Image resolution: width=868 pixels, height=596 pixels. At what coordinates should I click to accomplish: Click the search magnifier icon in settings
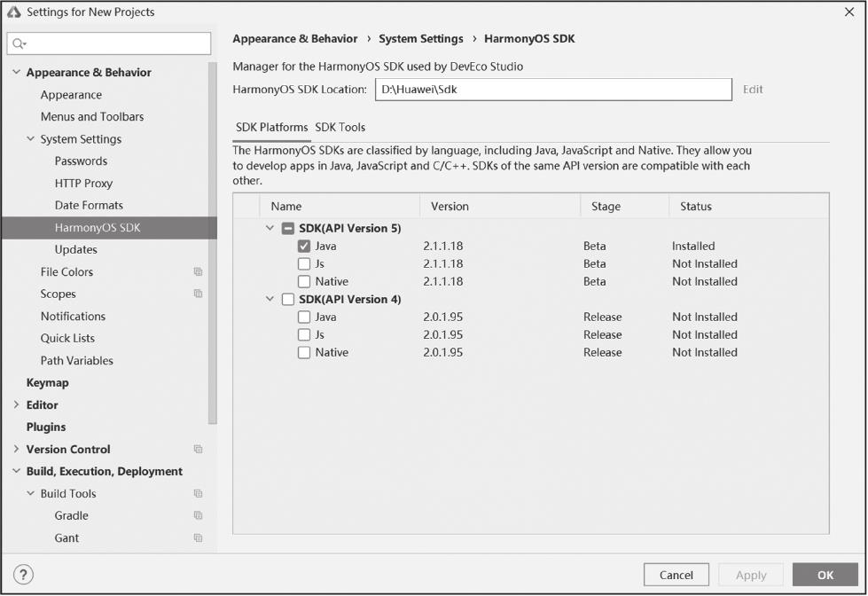pyautogui.click(x=20, y=43)
